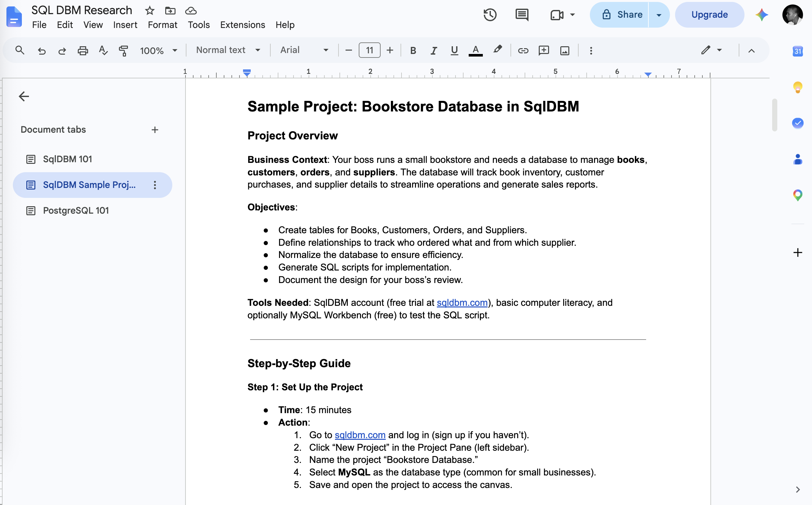The height and width of the screenshot is (505, 812).
Task: Print the document
Action: pos(83,50)
